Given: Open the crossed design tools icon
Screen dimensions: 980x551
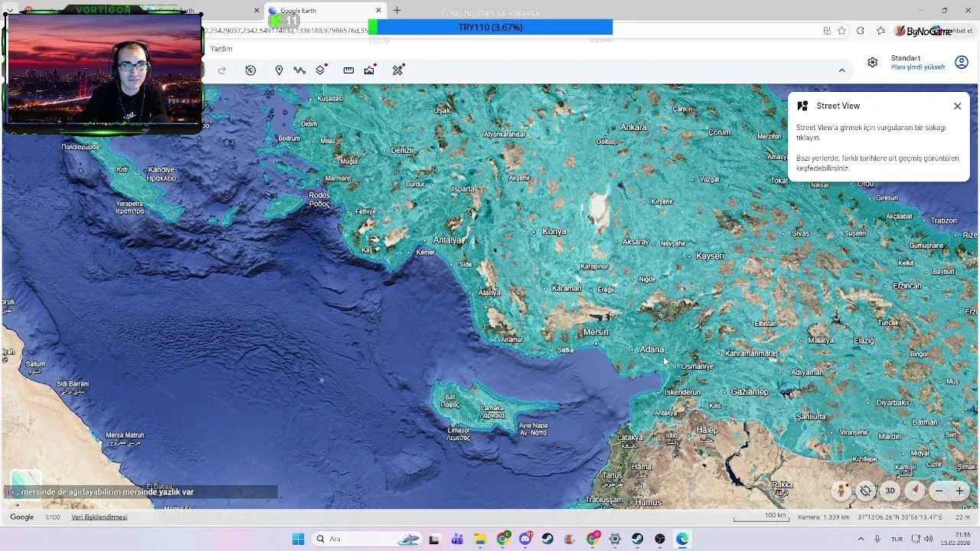Looking at the screenshot, I should point(398,70).
